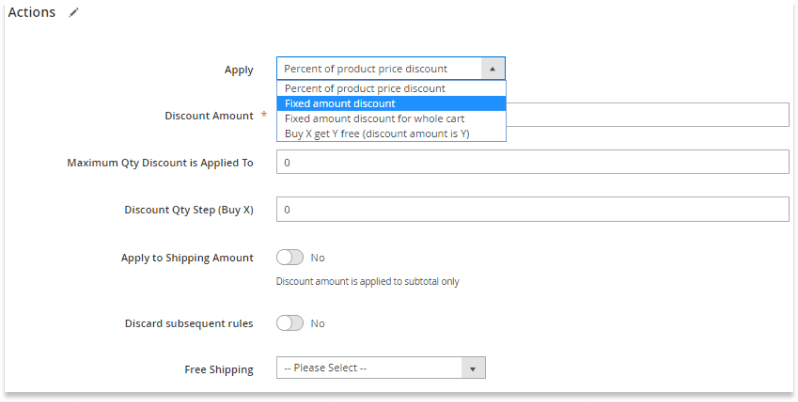The height and width of the screenshot is (402, 798).
Task: Click the Apply to Shipping Amount label
Action: click(x=187, y=258)
